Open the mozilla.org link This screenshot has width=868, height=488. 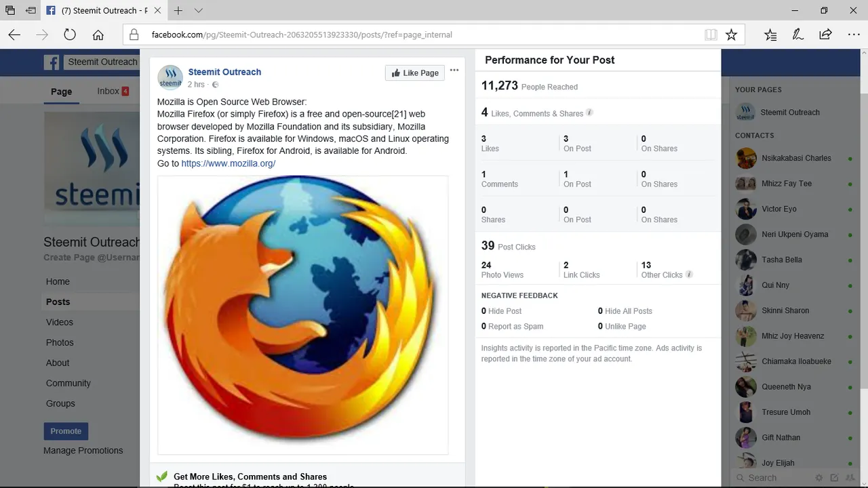229,163
